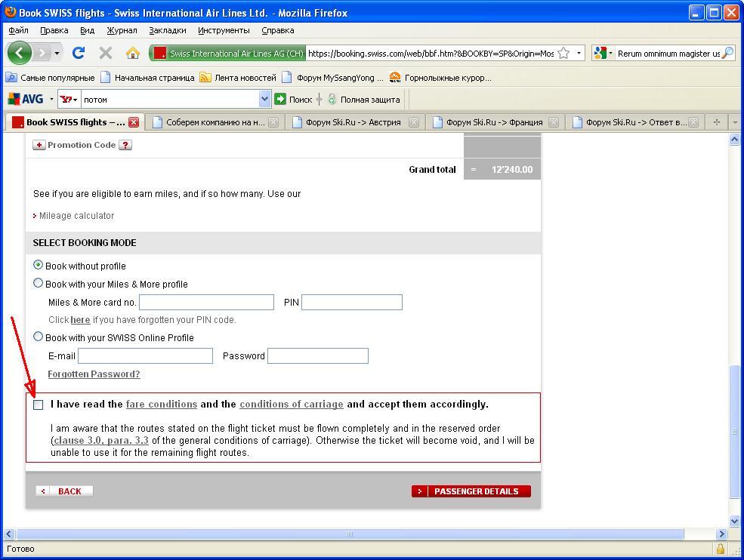Select Book without profile option
This screenshot has height=560, width=744.
pos(38,265)
